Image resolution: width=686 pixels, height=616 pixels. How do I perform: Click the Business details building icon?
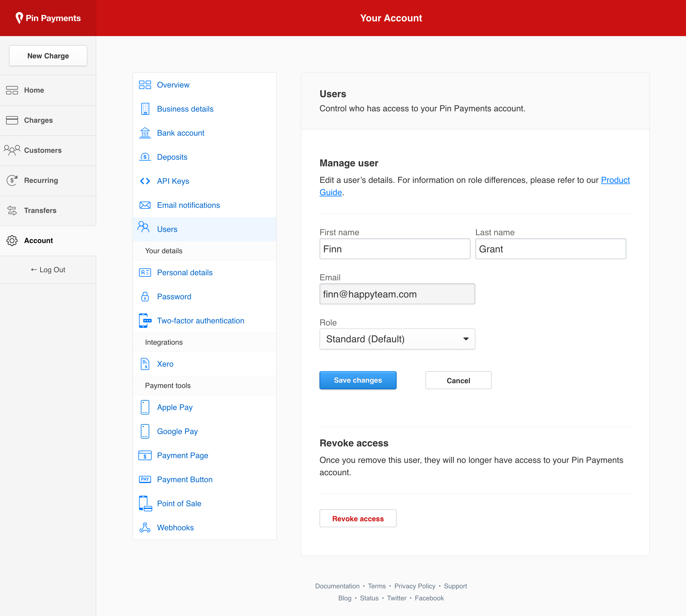145,109
